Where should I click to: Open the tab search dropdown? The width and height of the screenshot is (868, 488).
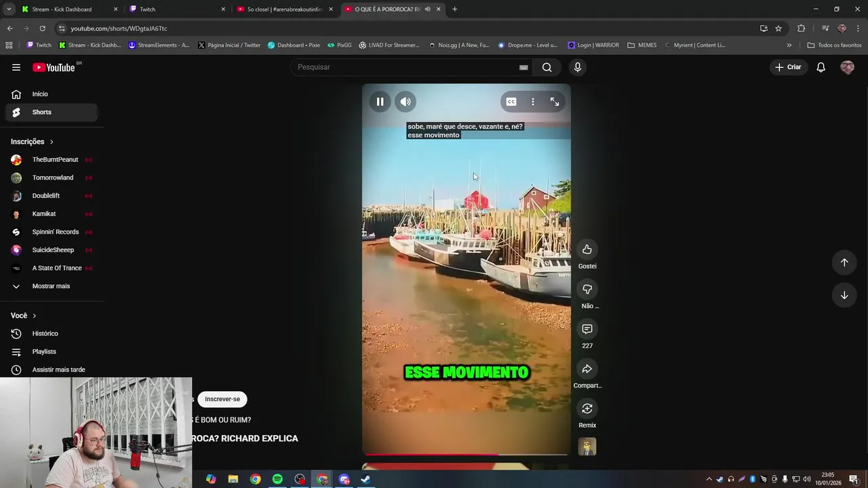point(9,9)
